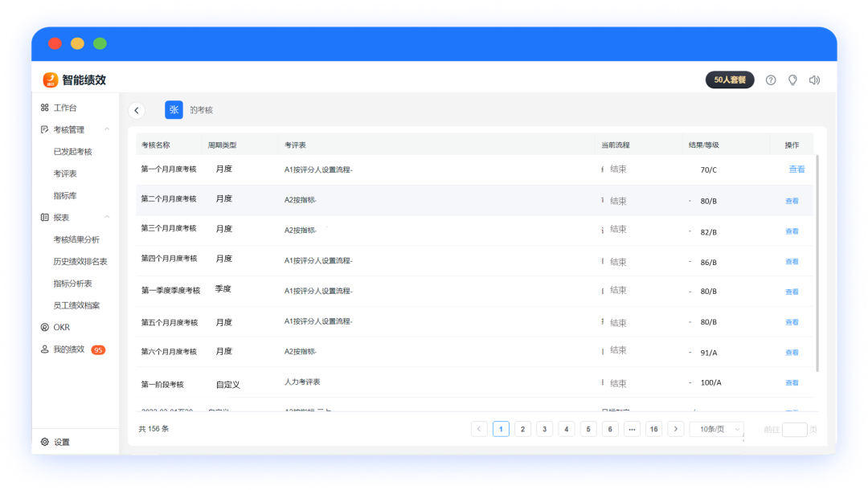Click the 结果/等级 column header

click(x=703, y=145)
